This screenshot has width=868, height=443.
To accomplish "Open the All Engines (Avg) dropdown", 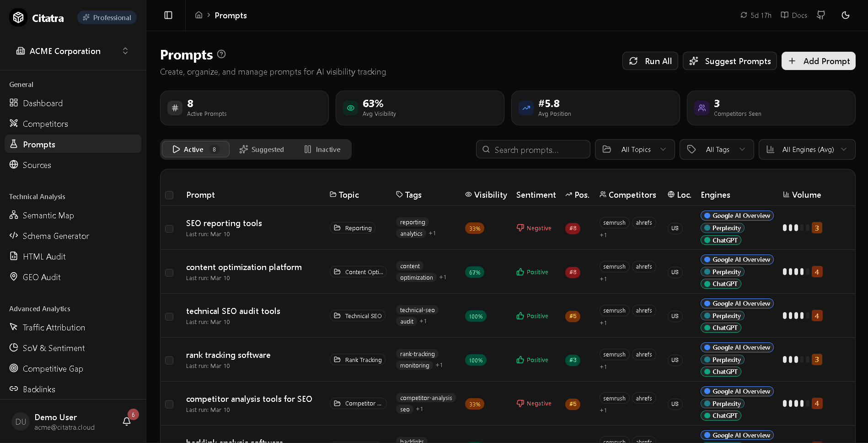I will pyautogui.click(x=807, y=149).
